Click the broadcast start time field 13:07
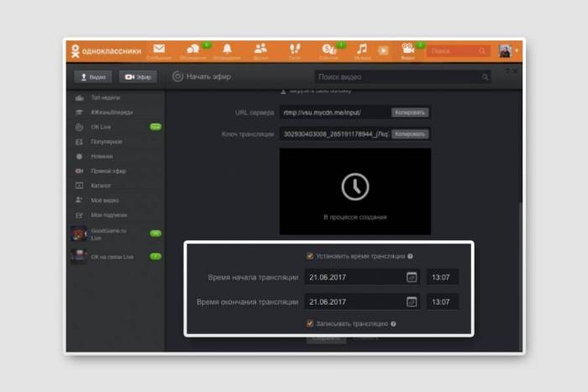The image size is (588, 392). (x=442, y=277)
